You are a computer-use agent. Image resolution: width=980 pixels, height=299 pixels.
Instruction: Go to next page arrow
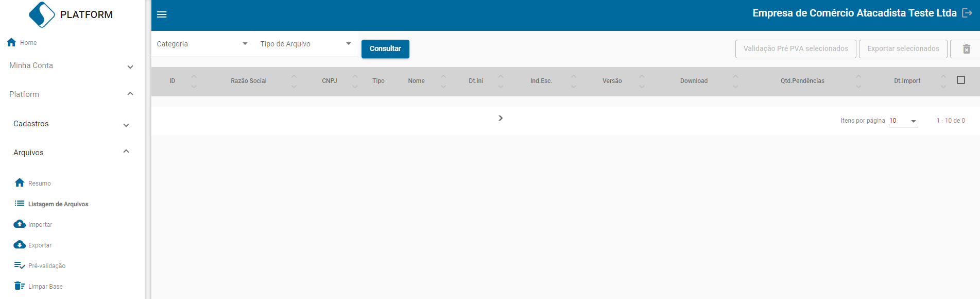(x=501, y=118)
